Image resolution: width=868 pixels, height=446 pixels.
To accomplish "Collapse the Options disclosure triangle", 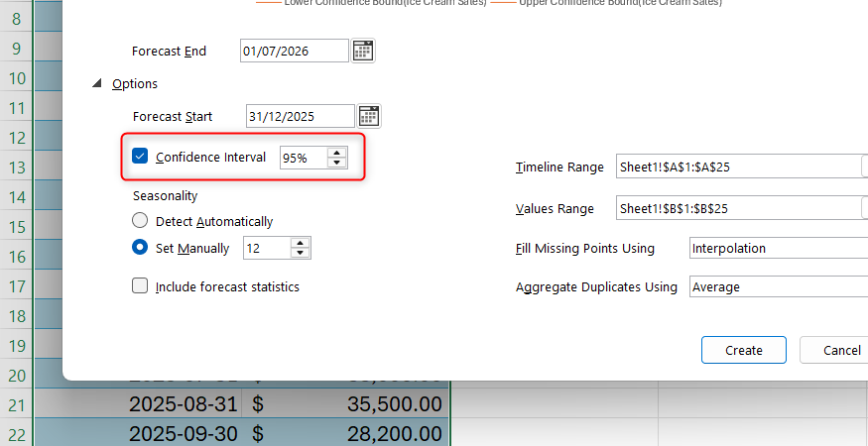I will pyautogui.click(x=97, y=83).
